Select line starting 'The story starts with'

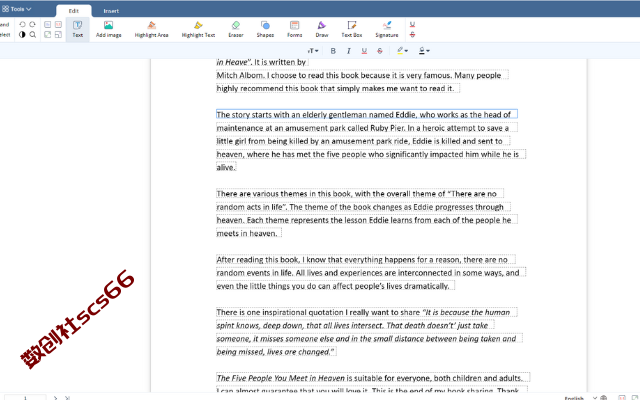367,115
